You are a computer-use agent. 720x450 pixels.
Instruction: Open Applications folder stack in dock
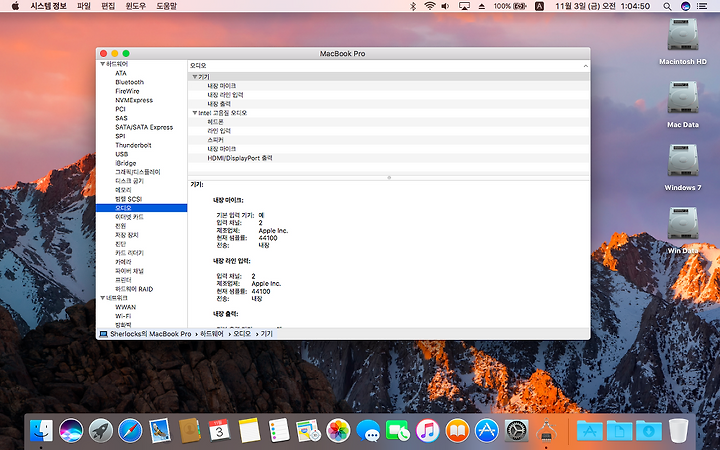(x=590, y=431)
